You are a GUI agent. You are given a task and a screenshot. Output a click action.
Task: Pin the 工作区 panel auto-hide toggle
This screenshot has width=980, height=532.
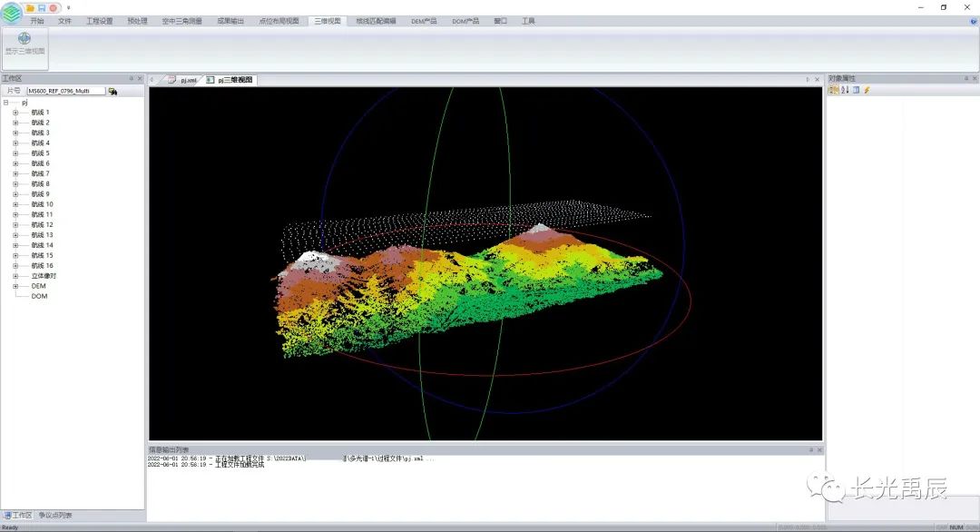131,79
